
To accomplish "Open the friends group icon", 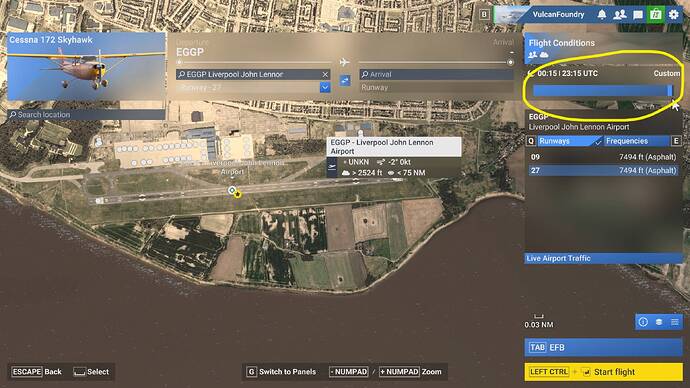I will coord(620,15).
